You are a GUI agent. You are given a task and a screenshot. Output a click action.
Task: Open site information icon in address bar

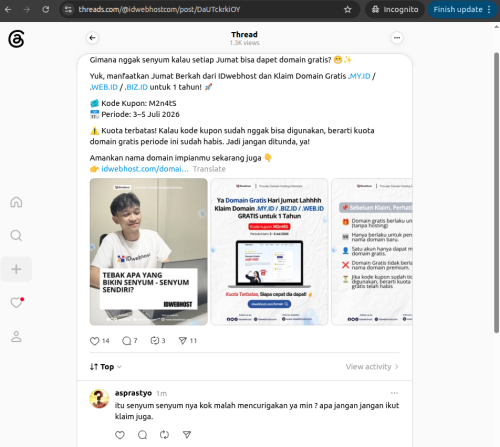68,9
